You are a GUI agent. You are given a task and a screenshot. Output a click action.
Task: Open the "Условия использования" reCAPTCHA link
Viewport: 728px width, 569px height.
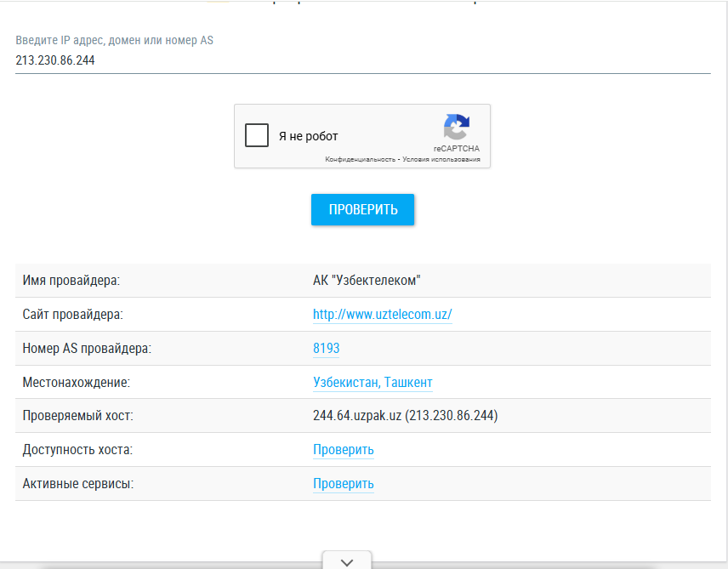click(441, 159)
